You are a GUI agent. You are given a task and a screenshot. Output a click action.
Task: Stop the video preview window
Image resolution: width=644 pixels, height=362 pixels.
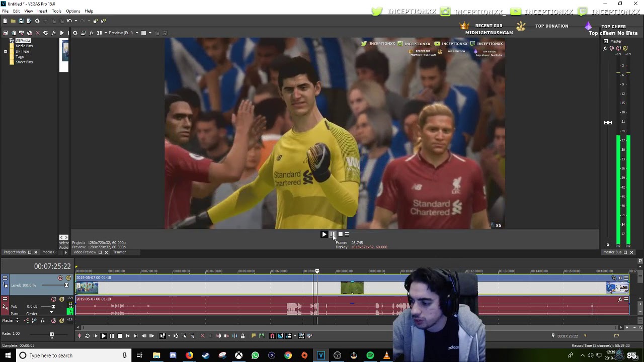click(340, 234)
